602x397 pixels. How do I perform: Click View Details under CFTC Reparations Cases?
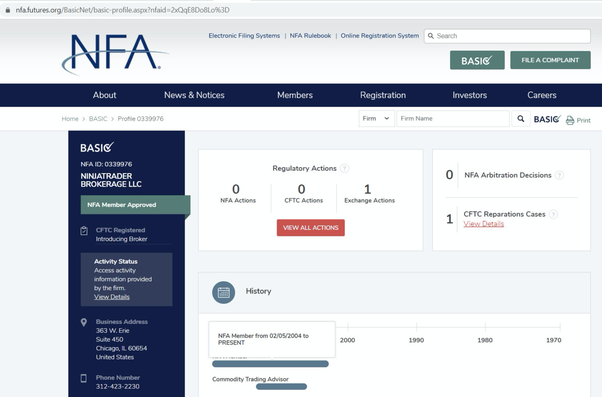(483, 224)
